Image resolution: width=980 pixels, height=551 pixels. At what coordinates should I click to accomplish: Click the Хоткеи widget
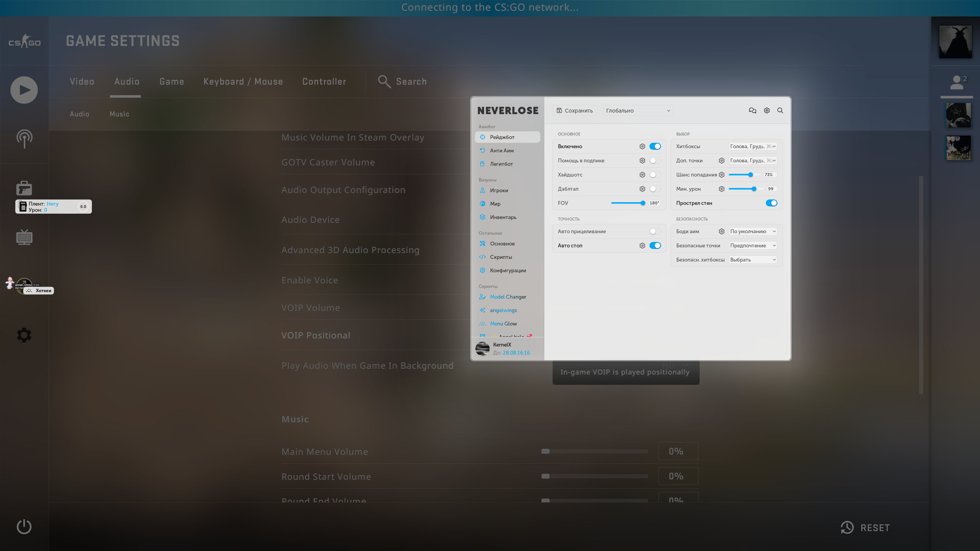pyautogui.click(x=39, y=291)
